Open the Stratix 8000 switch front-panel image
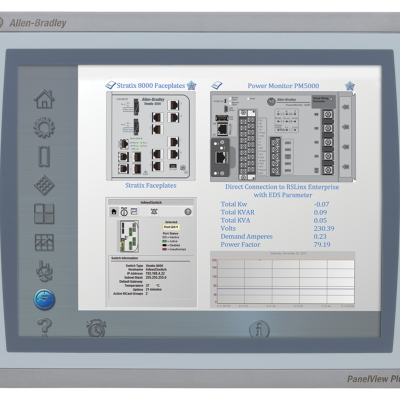 point(151,136)
